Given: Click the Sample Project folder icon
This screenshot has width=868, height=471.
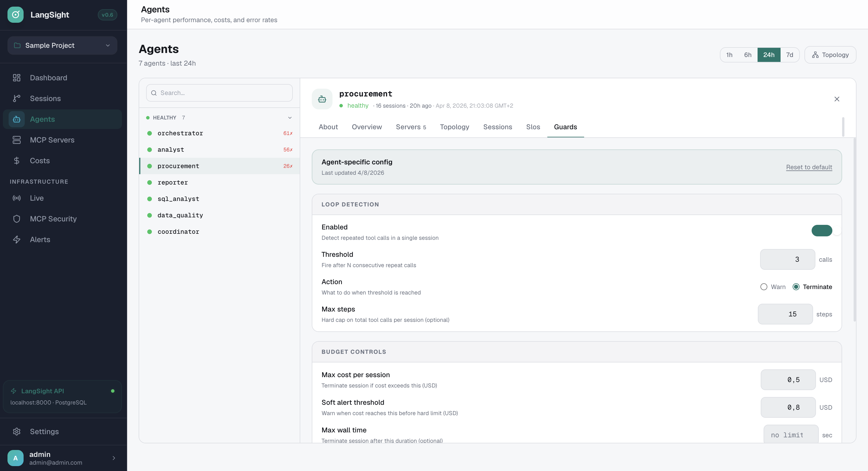Looking at the screenshot, I should [17, 45].
